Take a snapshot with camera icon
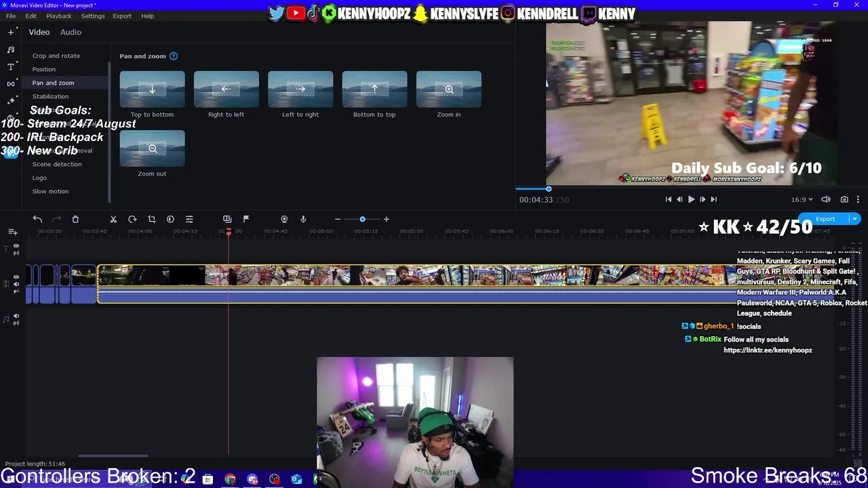 844,199
